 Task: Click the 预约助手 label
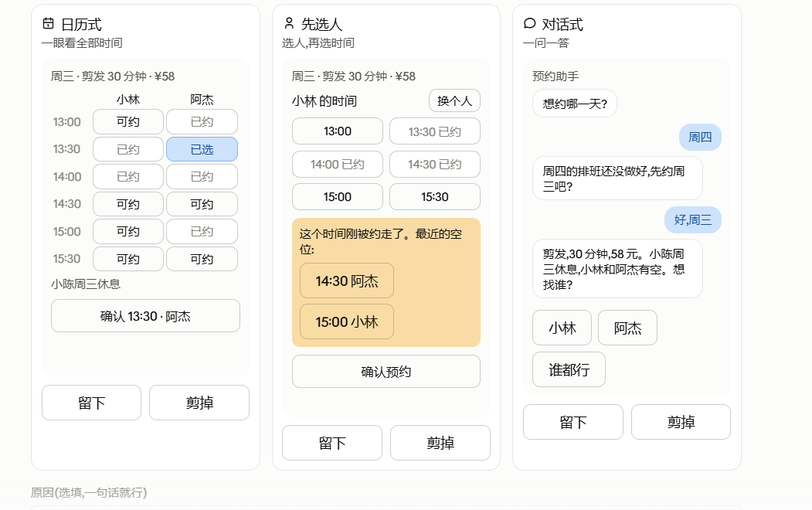(x=555, y=76)
